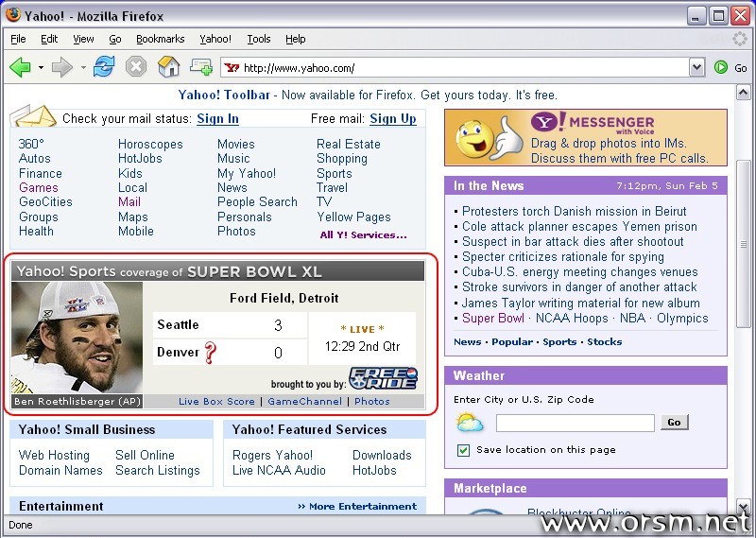Click the vertical scrollbar thumb
Screen dimensions: 756x538
coord(743,244)
